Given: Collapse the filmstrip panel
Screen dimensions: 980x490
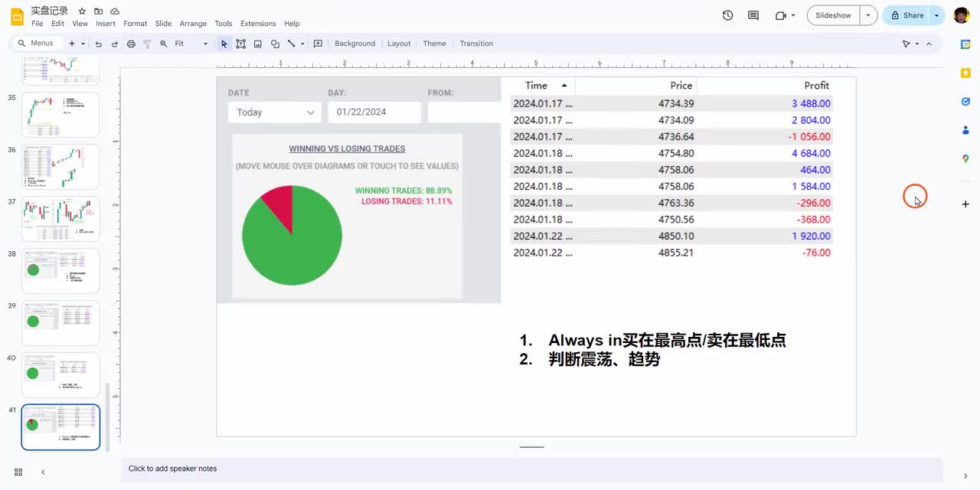Looking at the screenshot, I should pyautogui.click(x=43, y=472).
